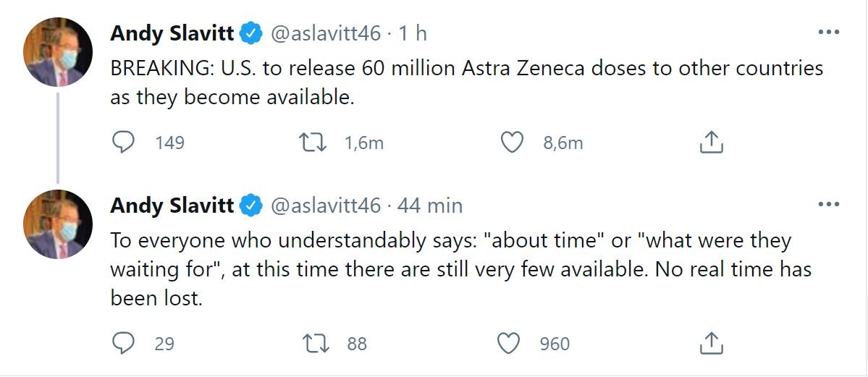The width and height of the screenshot is (868, 377).
Task: Click the first tweet's profile avatar
Action: (x=58, y=53)
